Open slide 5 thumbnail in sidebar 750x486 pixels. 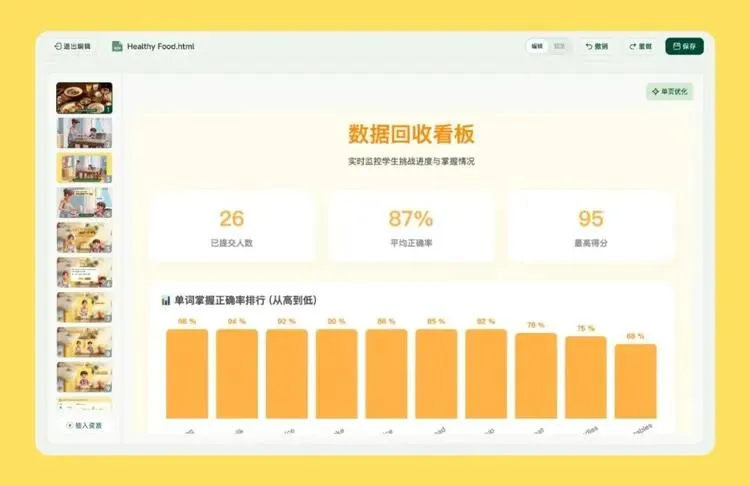click(84, 238)
